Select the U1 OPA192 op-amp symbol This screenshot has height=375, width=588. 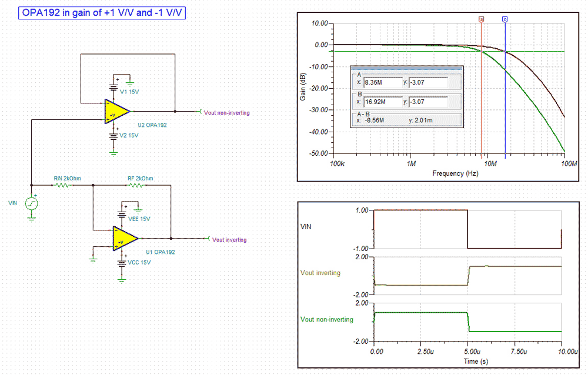click(125, 239)
